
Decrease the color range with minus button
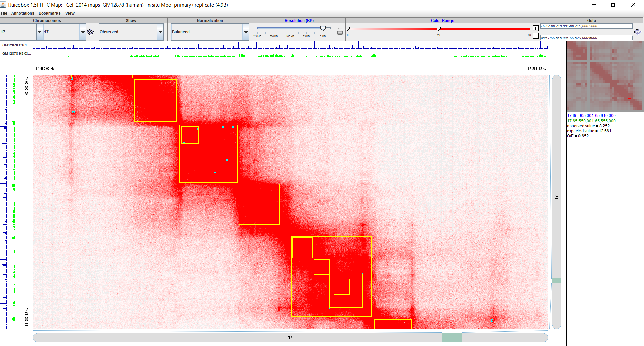point(535,36)
